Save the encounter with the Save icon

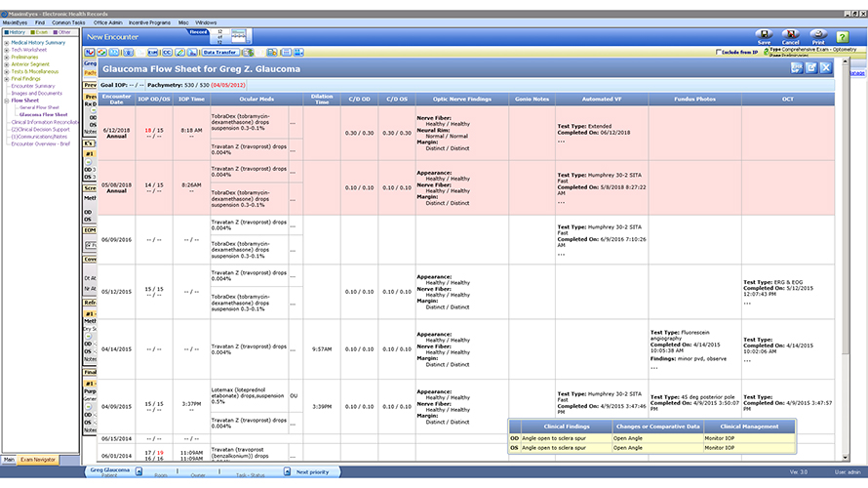point(764,34)
